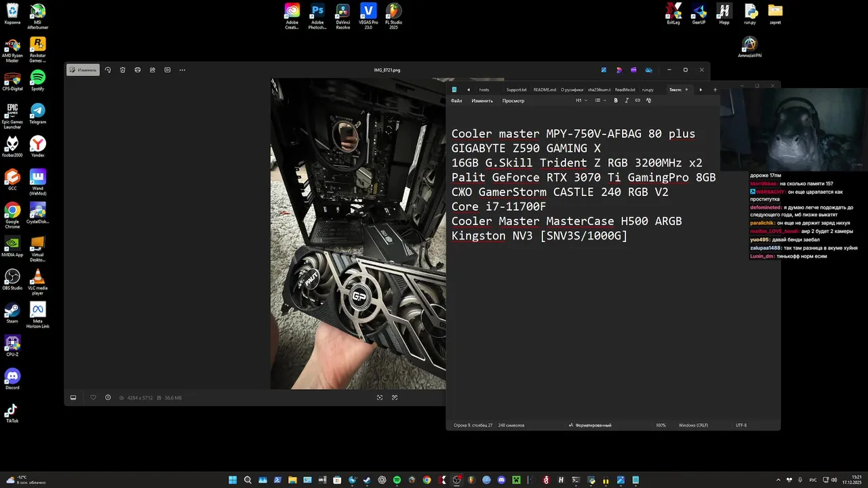This screenshot has height=488, width=868.
Task: Click the graphics card photo in Photos
Action: coord(358,234)
